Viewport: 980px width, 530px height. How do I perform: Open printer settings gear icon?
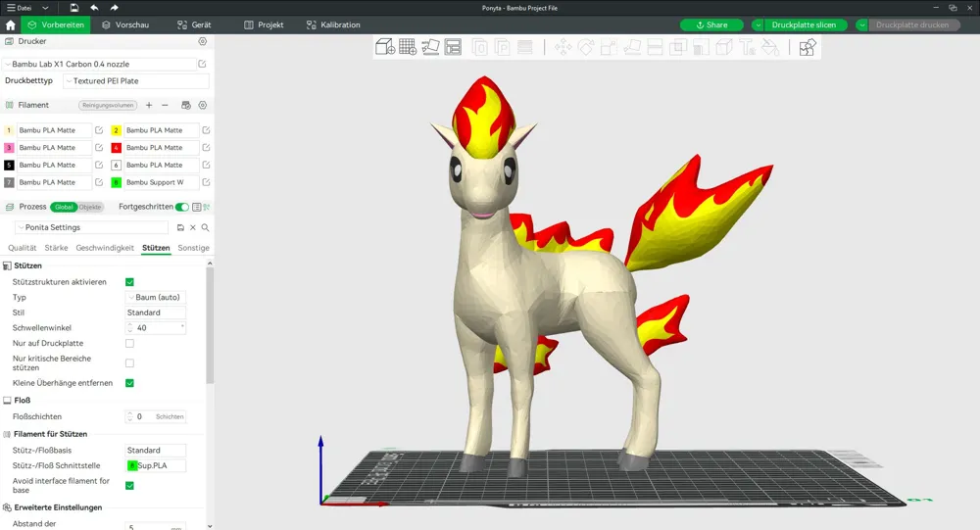pos(203,41)
